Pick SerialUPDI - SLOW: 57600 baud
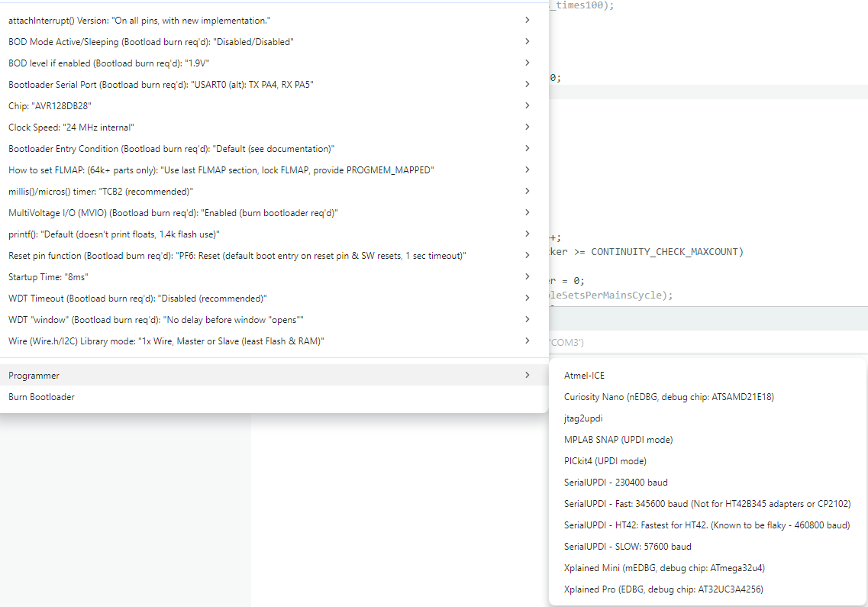The height and width of the screenshot is (607, 868). [x=628, y=547]
